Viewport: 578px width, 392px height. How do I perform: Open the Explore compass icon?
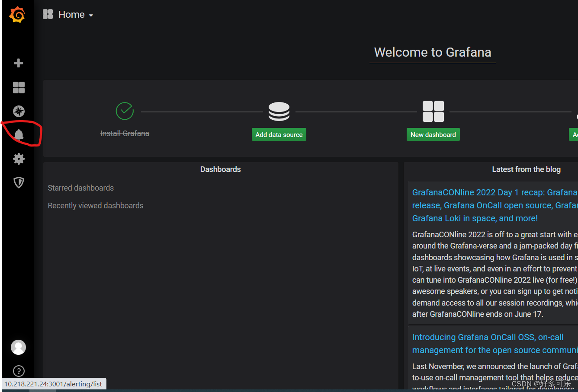pos(19,111)
